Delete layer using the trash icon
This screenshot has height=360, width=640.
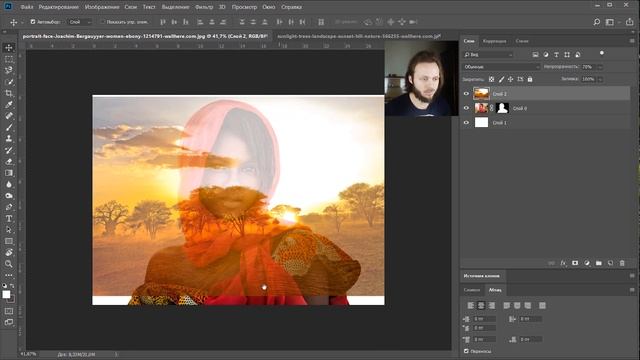point(622,263)
